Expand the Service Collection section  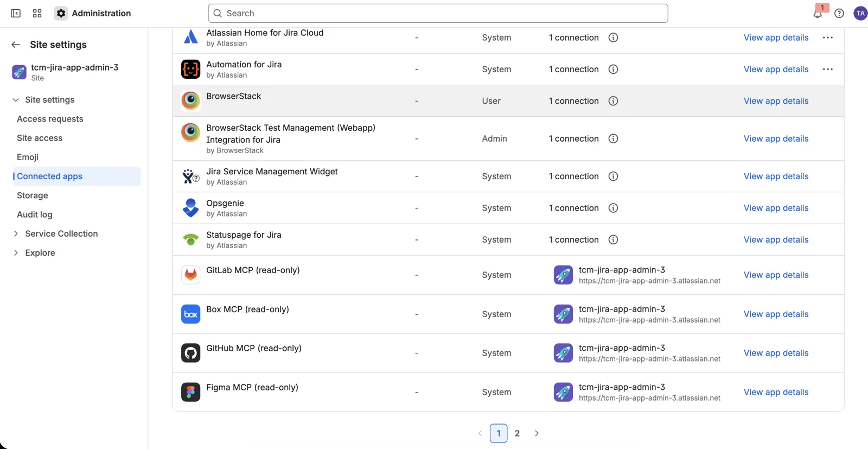16,233
